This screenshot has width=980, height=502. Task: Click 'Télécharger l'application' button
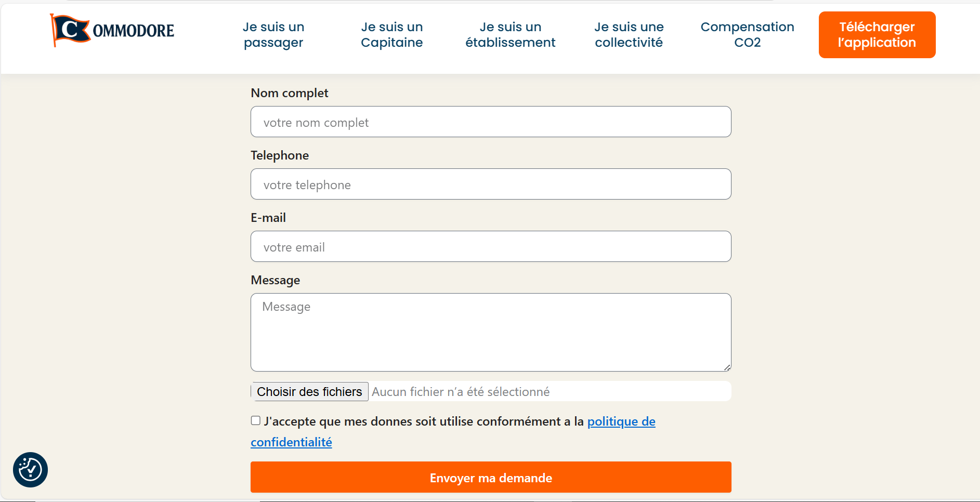877,35
